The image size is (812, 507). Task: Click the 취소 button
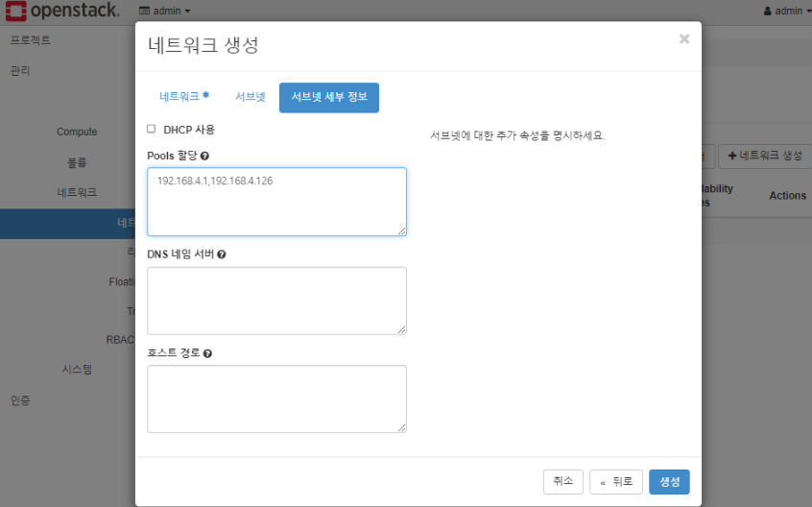pyautogui.click(x=562, y=482)
